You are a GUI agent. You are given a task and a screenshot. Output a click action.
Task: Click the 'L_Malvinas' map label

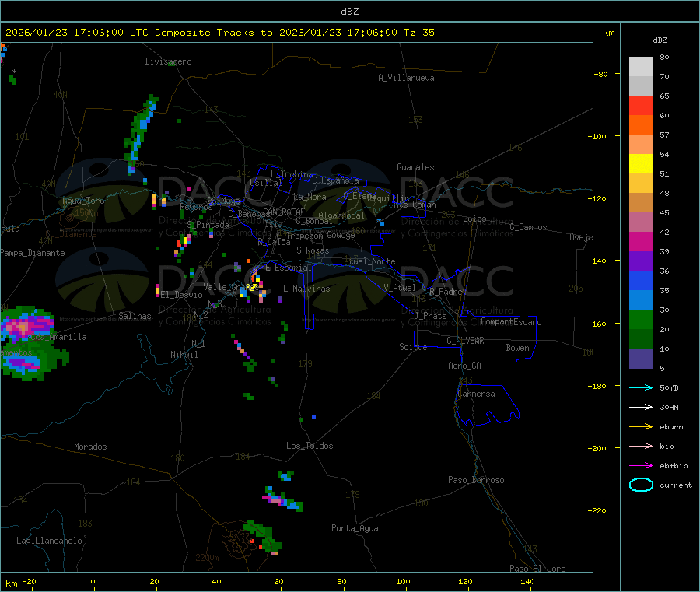[306, 289]
